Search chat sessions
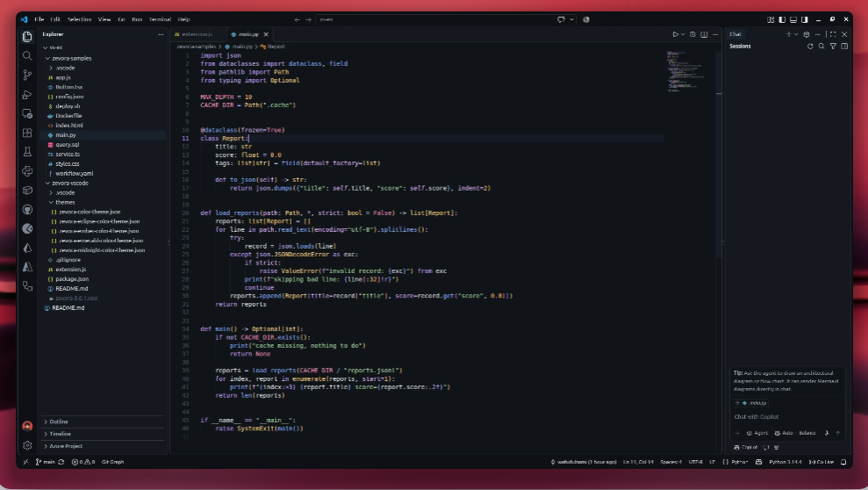This screenshot has width=868, height=490. (x=821, y=47)
